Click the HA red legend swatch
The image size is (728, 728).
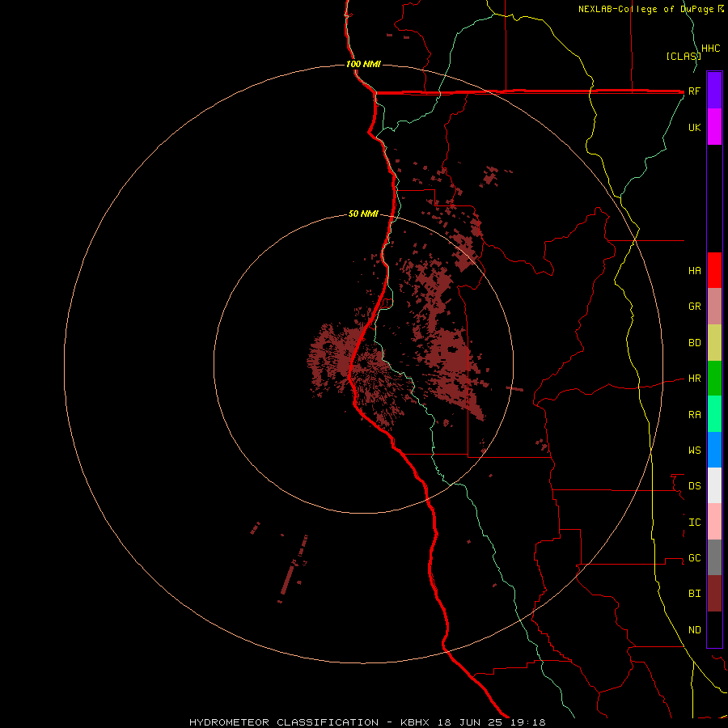tap(714, 270)
